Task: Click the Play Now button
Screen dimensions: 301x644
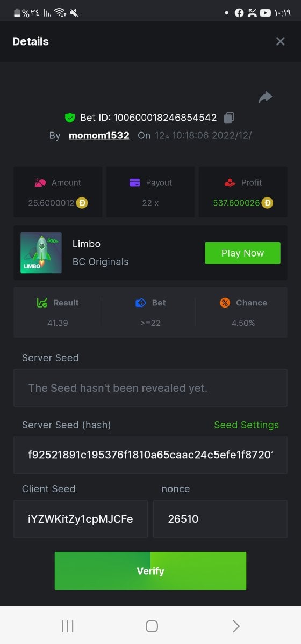Action: (242, 253)
